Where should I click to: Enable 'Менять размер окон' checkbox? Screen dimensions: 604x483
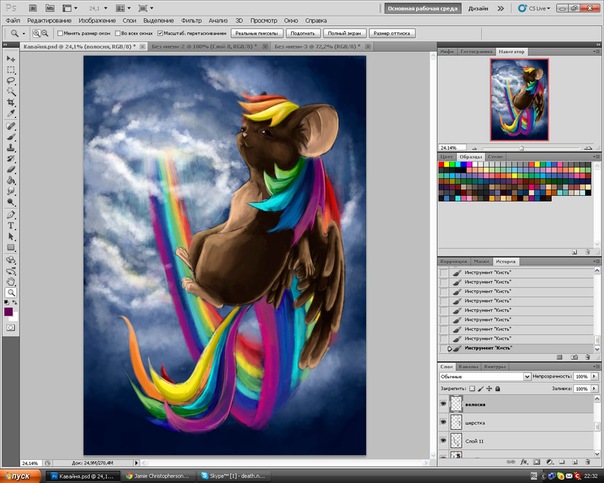[x=60, y=34]
